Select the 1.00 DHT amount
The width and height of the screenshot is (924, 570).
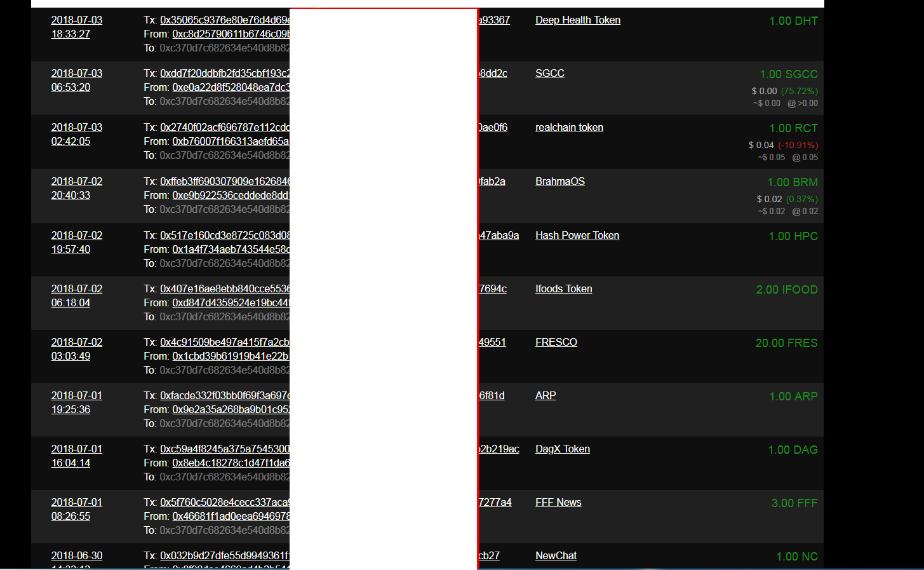click(x=793, y=21)
